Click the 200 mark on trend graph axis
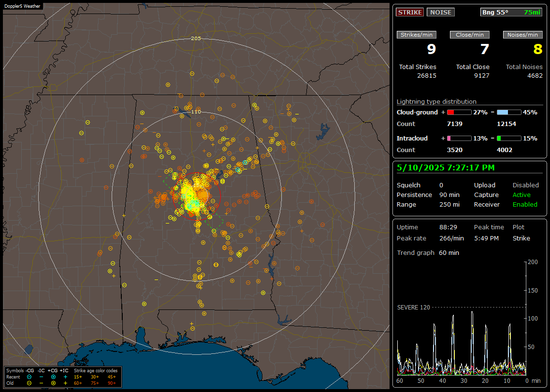This screenshot has height=392, width=550. pyautogui.click(x=533, y=262)
